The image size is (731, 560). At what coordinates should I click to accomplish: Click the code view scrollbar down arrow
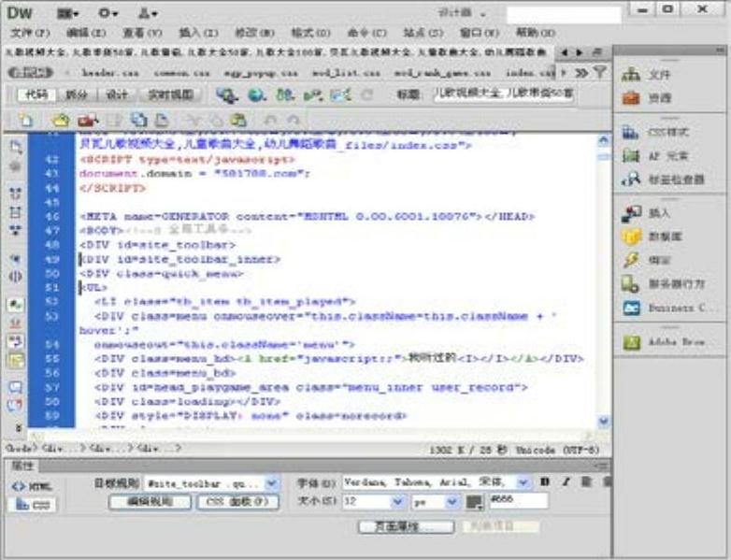[x=603, y=422]
